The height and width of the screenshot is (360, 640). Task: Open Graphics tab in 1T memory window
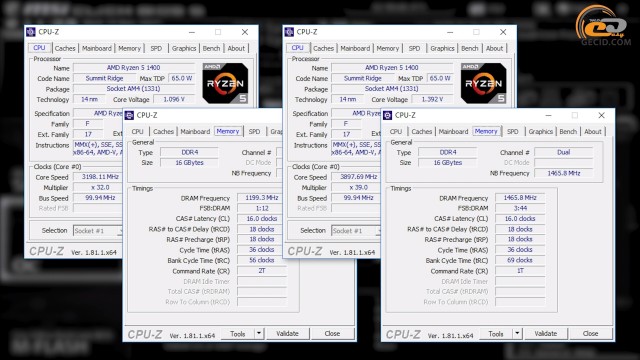(540, 131)
